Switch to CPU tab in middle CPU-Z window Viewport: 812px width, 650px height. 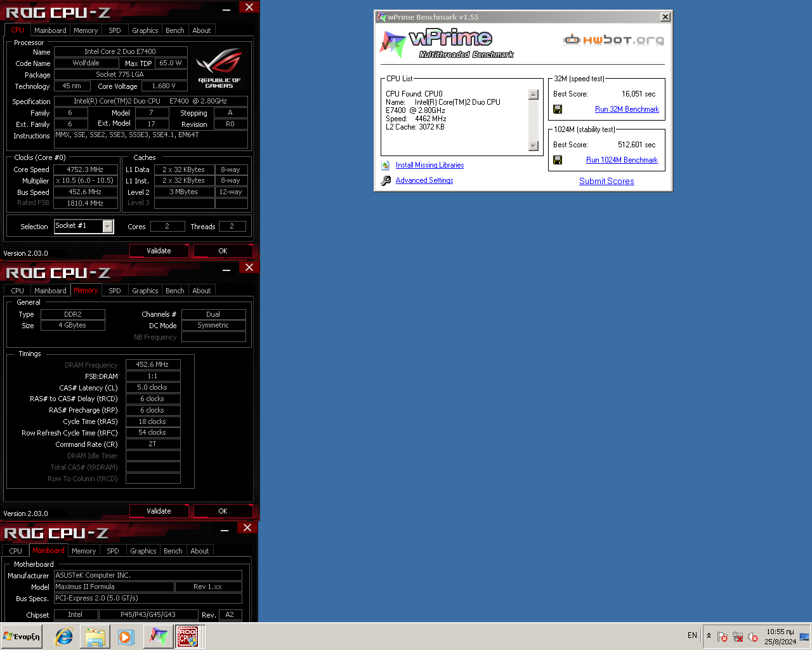click(18, 291)
